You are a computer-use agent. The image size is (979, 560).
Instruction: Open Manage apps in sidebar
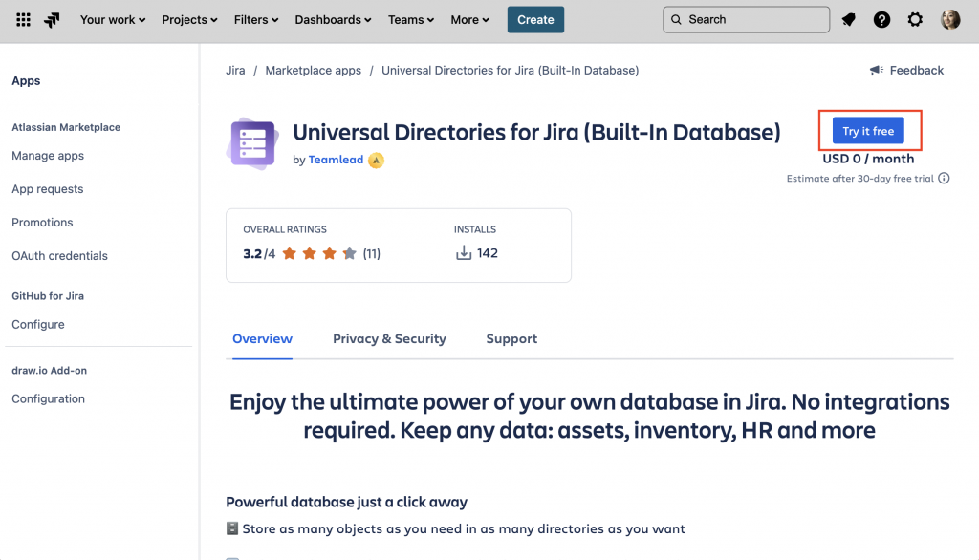coord(48,156)
